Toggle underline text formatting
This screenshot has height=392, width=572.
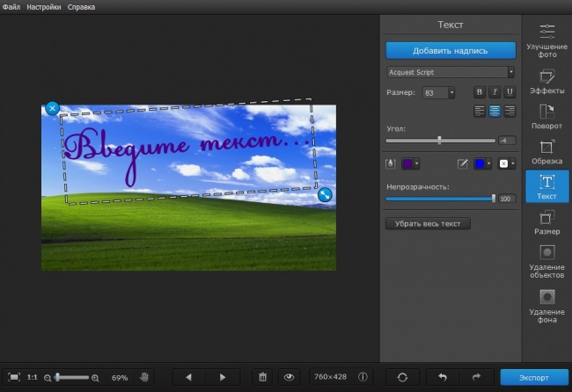pyautogui.click(x=510, y=92)
